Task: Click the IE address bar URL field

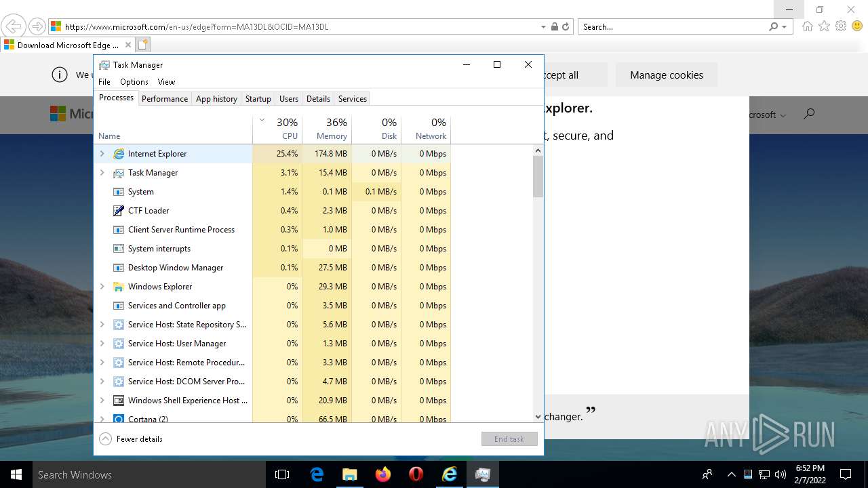Action: 298,27
